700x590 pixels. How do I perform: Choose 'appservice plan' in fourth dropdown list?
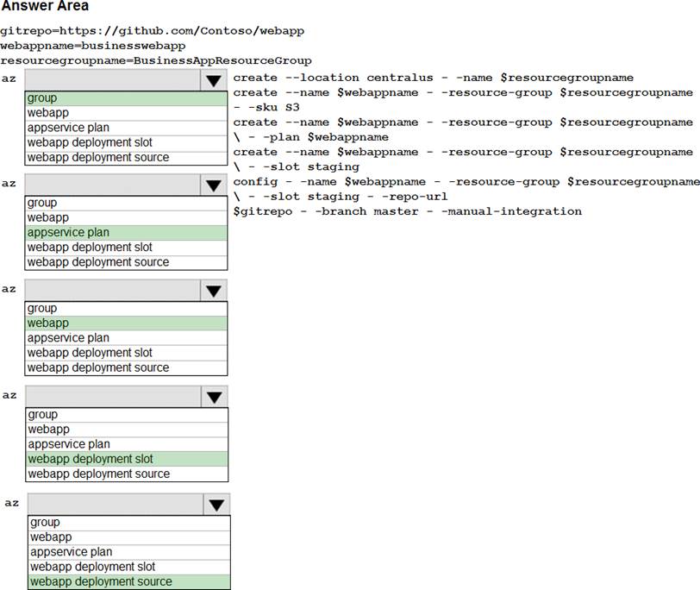(x=126, y=444)
